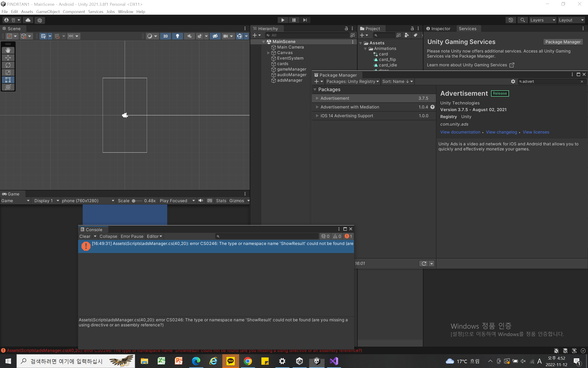Adjust the Game view Scale slider
The width and height of the screenshot is (588, 368).
(x=137, y=201)
